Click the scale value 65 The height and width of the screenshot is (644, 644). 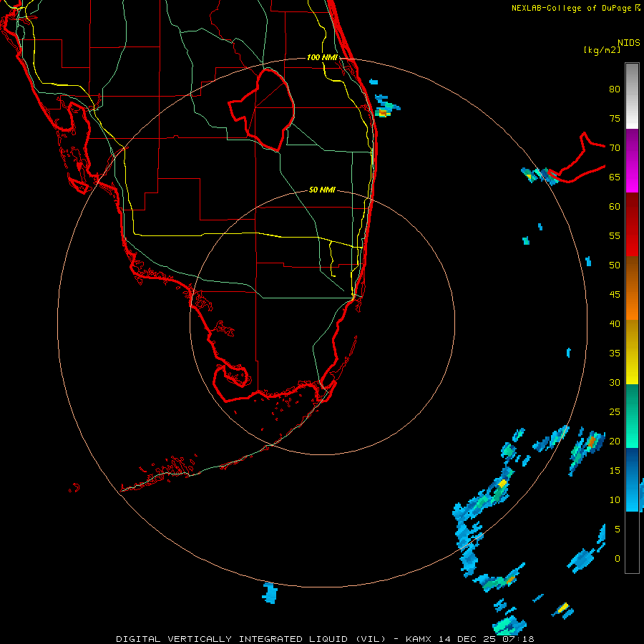coord(615,177)
